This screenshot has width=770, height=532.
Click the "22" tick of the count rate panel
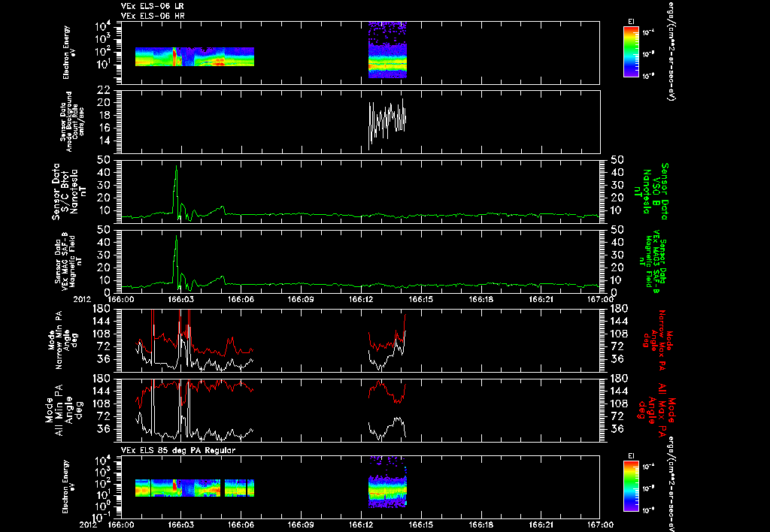pyautogui.click(x=104, y=90)
